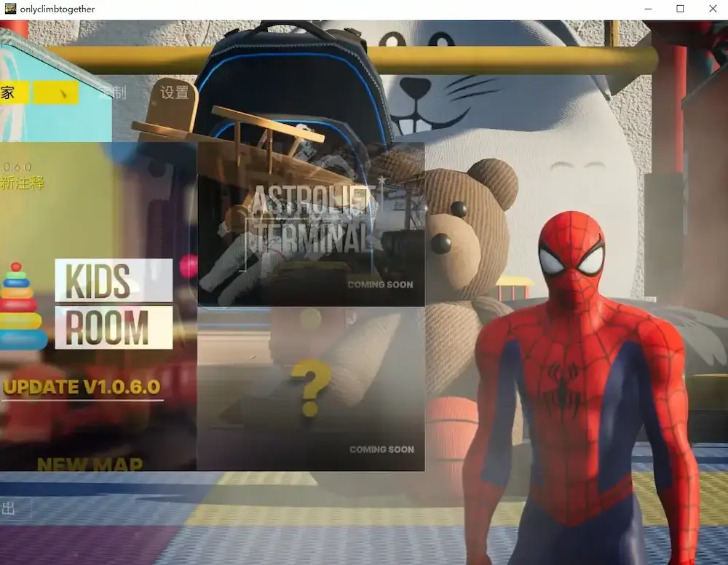Open the UPDATE V1.0.6.0 link

pyautogui.click(x=82, y=387)
